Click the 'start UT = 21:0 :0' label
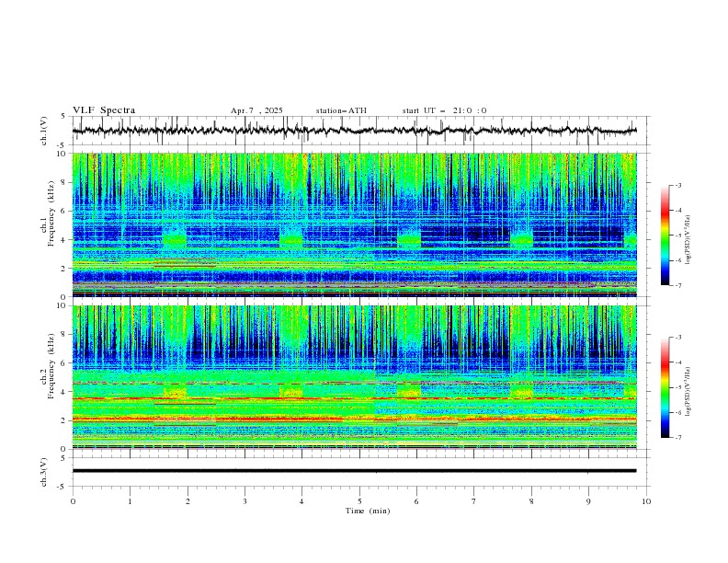 click(x=444, y=110)
